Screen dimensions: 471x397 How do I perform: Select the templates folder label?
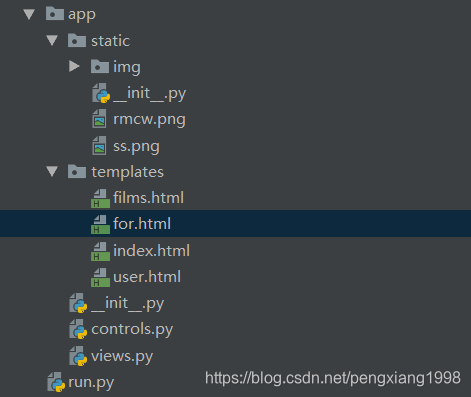pyautogui.click(x=128, y=172)
